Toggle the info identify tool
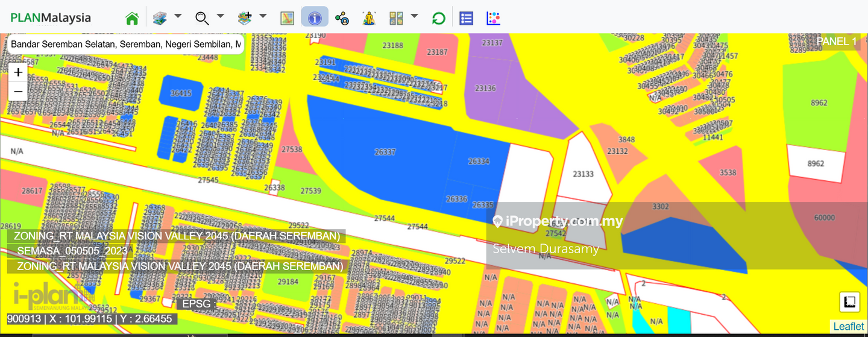The height and width of the screenshot is (337, 868). pos(315,18)
